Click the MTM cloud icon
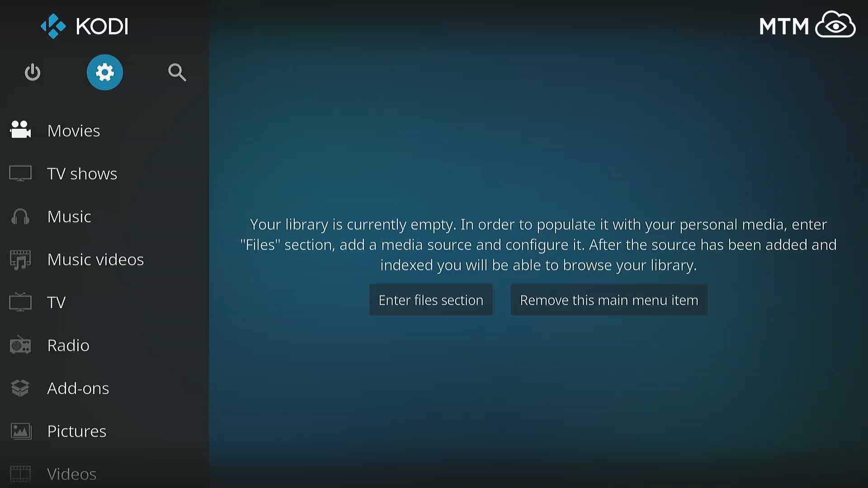 pos(836,25)
